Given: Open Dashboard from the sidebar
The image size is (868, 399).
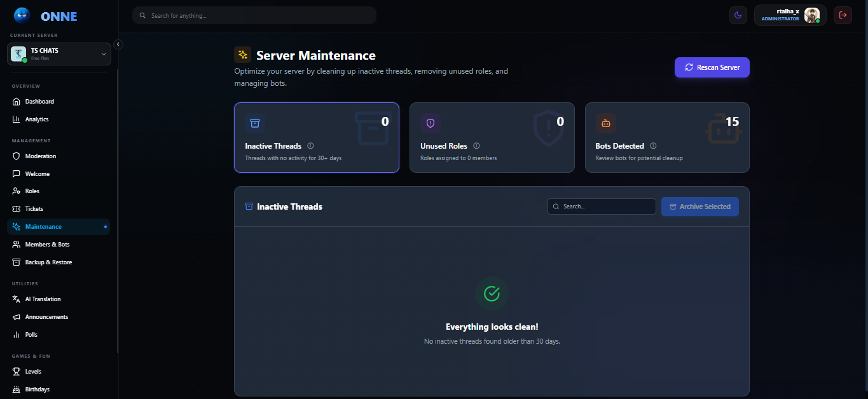Looking at the screenshot, I should coord(39,102).
